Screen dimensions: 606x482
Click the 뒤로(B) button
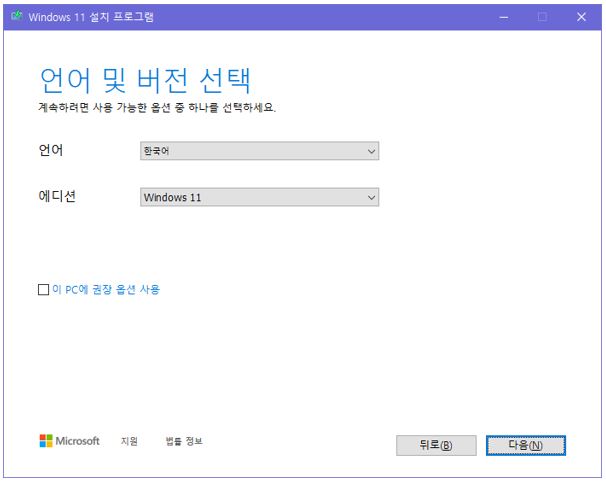pos(436,445)
